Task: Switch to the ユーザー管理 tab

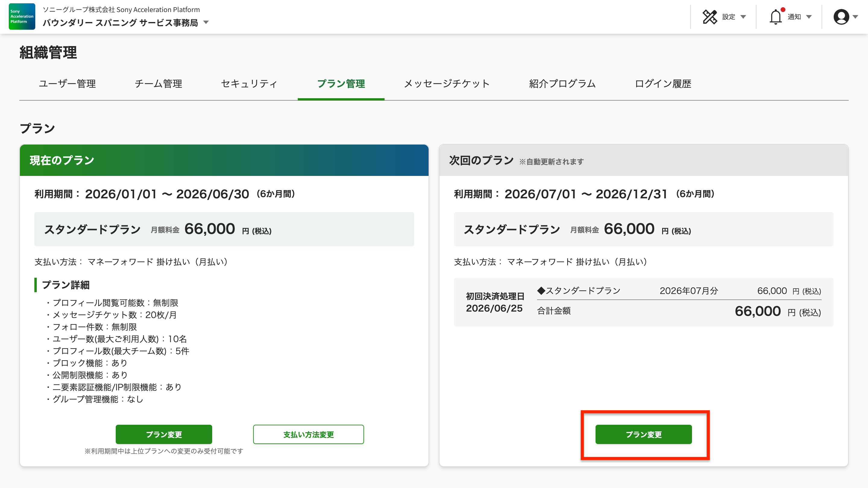Action: (67, 83)
